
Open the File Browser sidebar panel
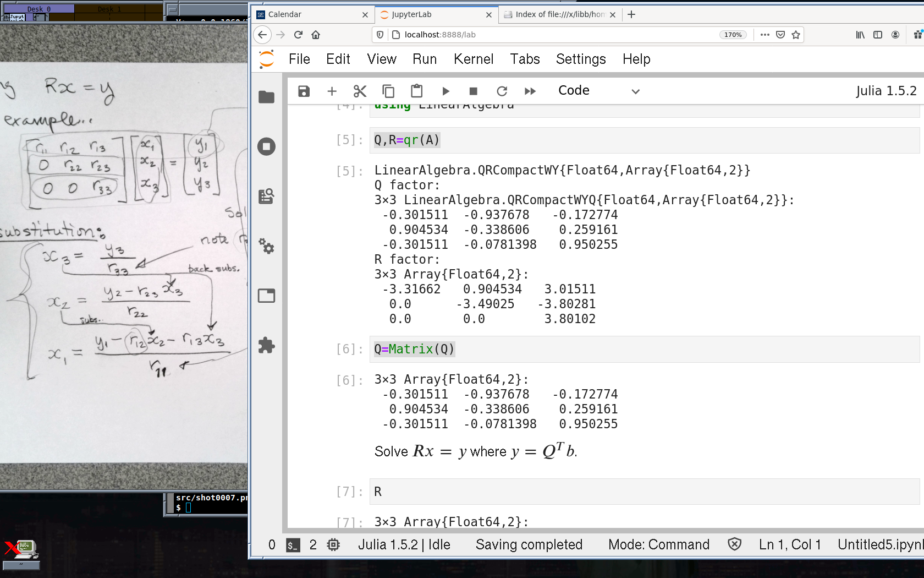point(267,97)
